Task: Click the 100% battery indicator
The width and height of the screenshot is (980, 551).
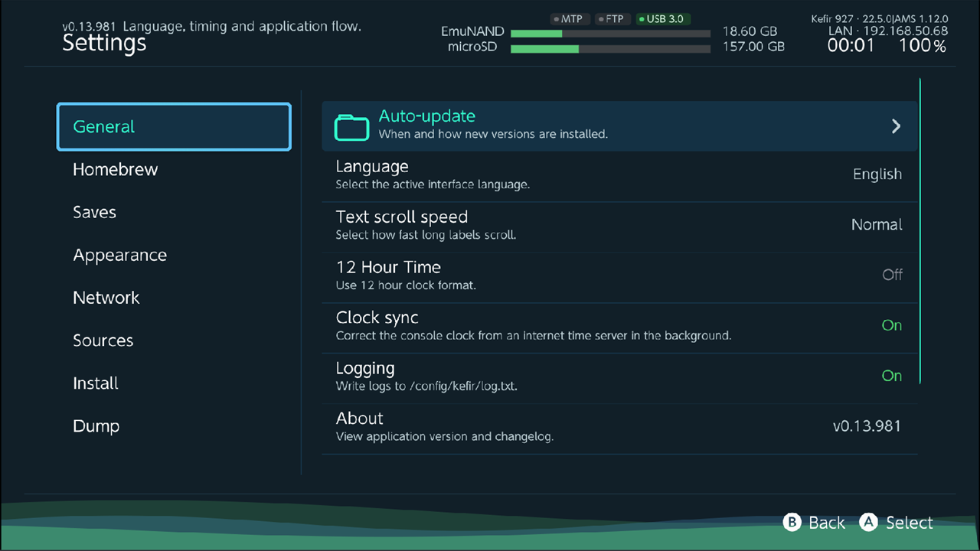Action: [923, 46]
